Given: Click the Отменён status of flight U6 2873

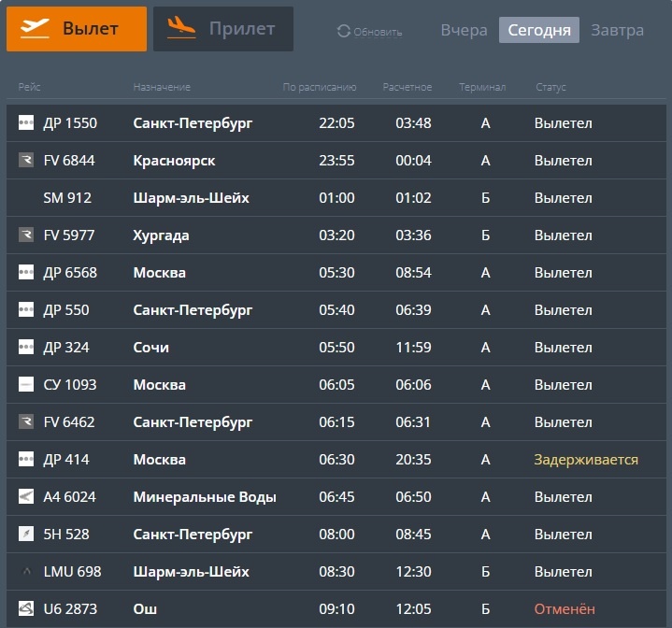Looking at the screenshot, I should (x=565, y=608).
